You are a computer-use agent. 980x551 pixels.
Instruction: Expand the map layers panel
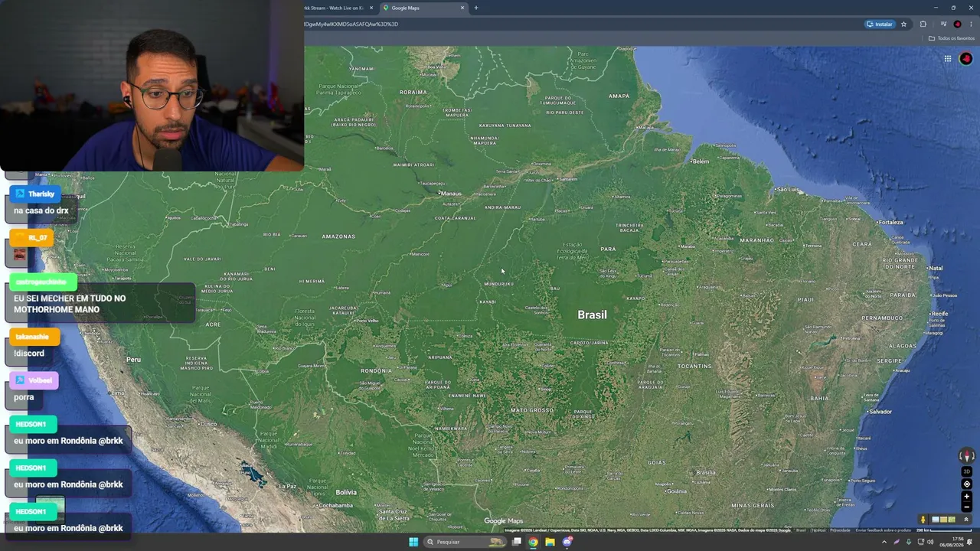click(966, 520)
